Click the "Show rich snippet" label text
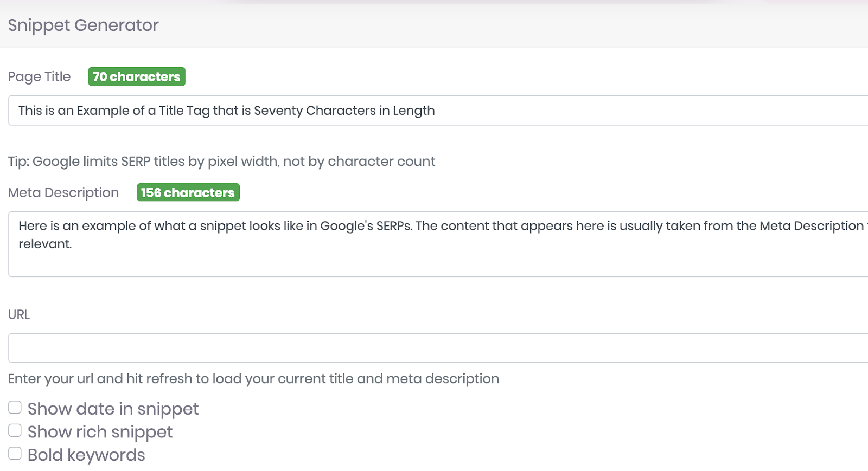The width and height of the screenshot is (868, 471). (x=100, y=432)
